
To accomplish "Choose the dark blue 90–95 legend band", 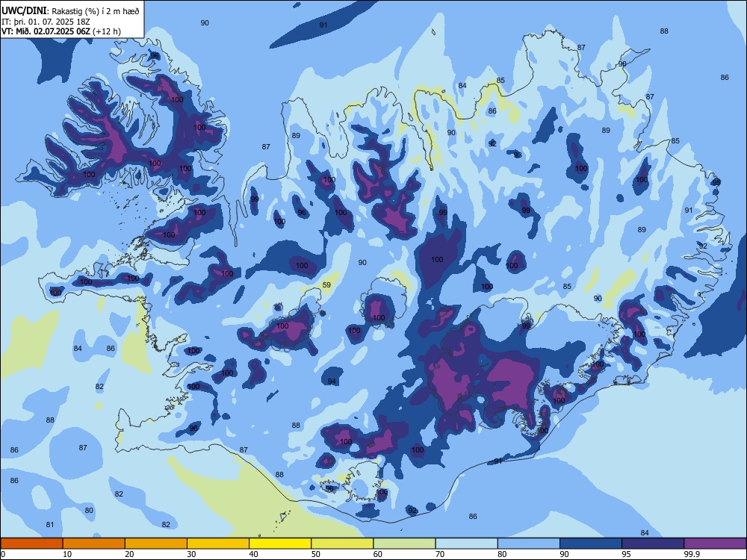I will pyautogui.click(x=591, y=544).
